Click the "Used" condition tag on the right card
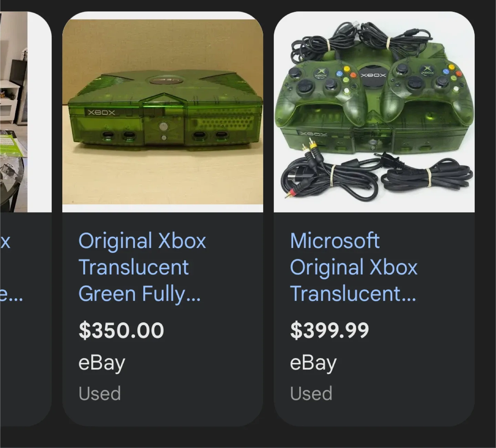The image size is (496, 448). 311,393
